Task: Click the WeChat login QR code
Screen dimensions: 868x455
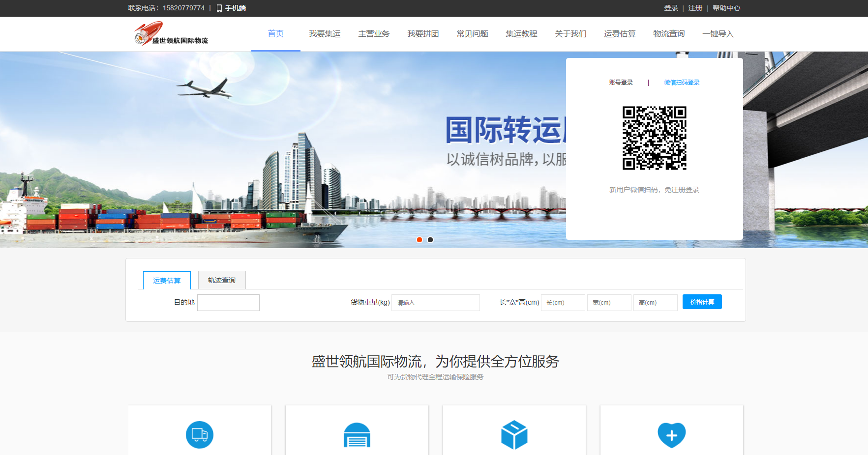Action: click(x=655, y=138)
